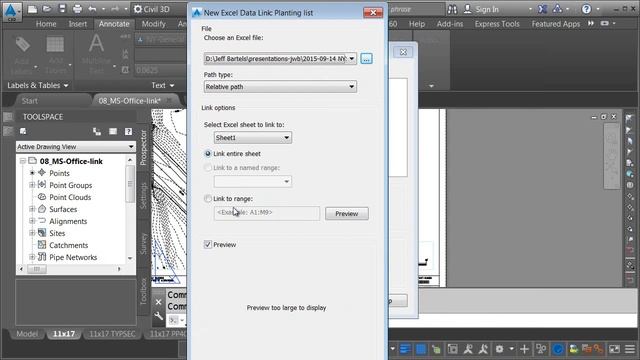
Task: Click the Add Tables grid icon
Action: [55, 44]
